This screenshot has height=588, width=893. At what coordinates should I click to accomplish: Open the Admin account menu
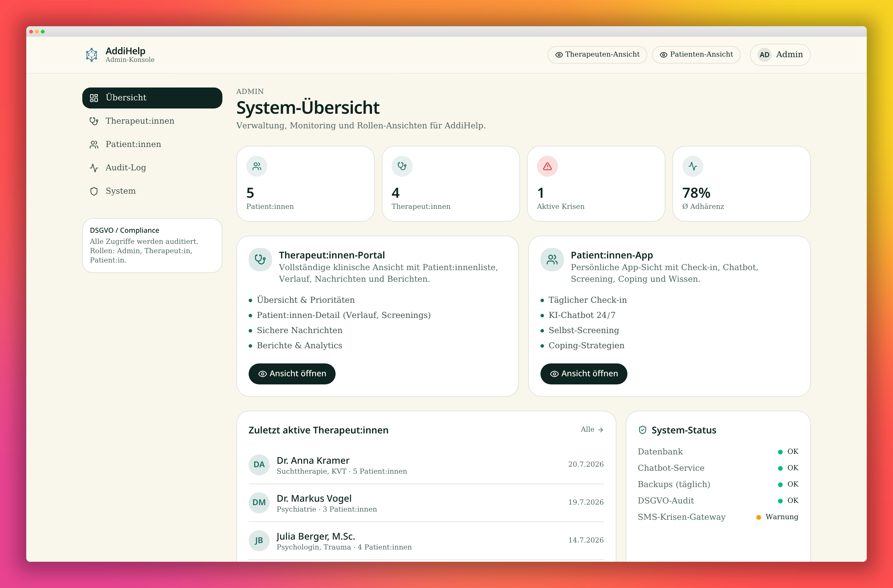(780, 55)
